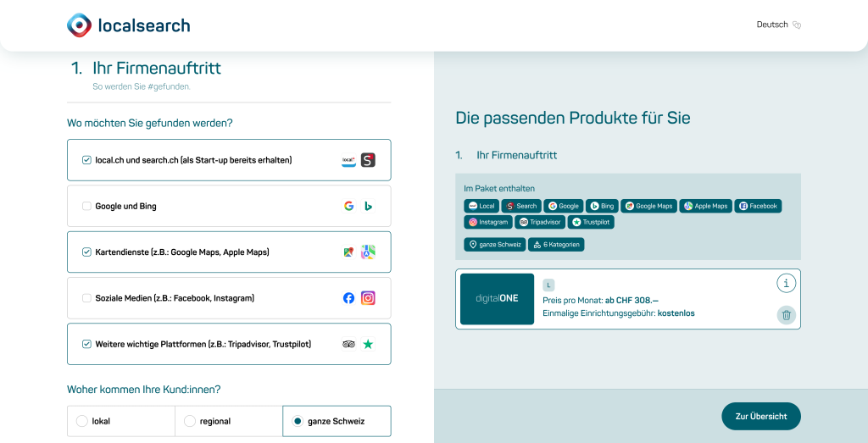Screen dimensions: 868x443
Task: Uncheck the Kartendienste checkbox
Action: [x=86, y=252]
